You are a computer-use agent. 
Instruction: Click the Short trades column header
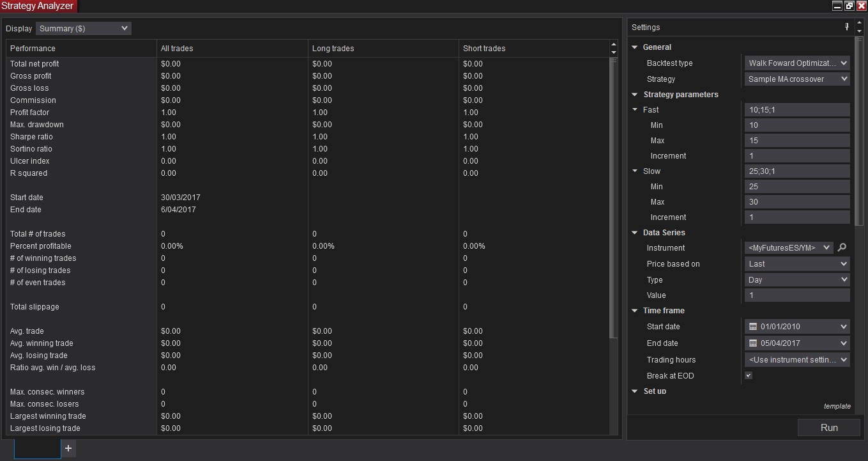click(535, 49)
